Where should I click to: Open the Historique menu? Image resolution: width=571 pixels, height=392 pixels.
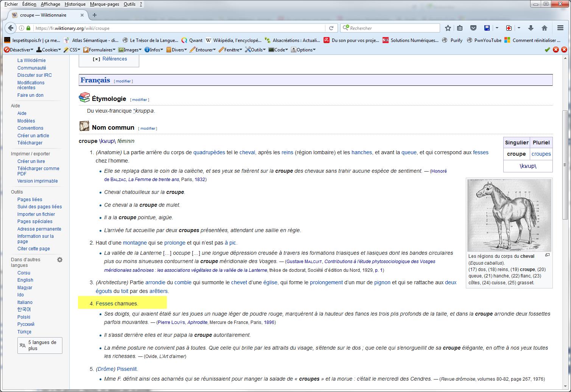[x=75, y=4]
